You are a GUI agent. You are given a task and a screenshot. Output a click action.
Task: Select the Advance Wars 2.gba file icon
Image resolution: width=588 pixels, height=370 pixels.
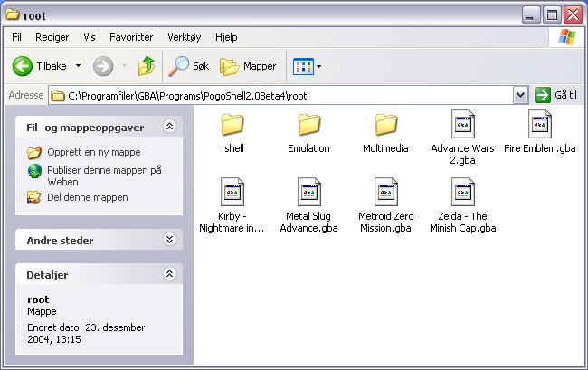click(x=463, y=124)
